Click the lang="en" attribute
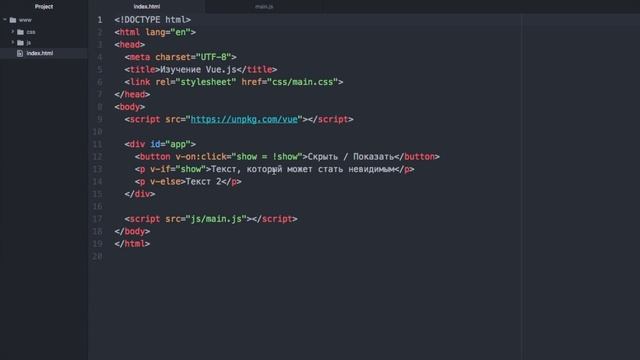Viewport: 640px width, 360px height. coord(168,32)
